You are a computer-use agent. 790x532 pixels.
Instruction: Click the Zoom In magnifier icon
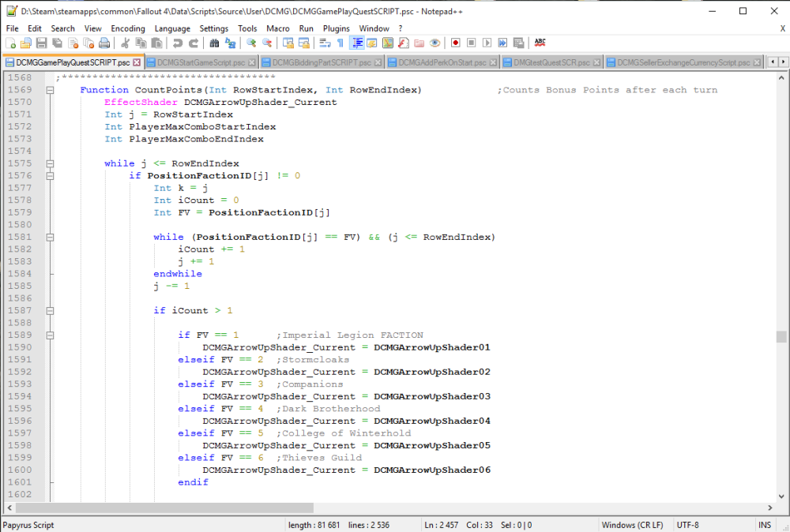(x=251, y=43)
